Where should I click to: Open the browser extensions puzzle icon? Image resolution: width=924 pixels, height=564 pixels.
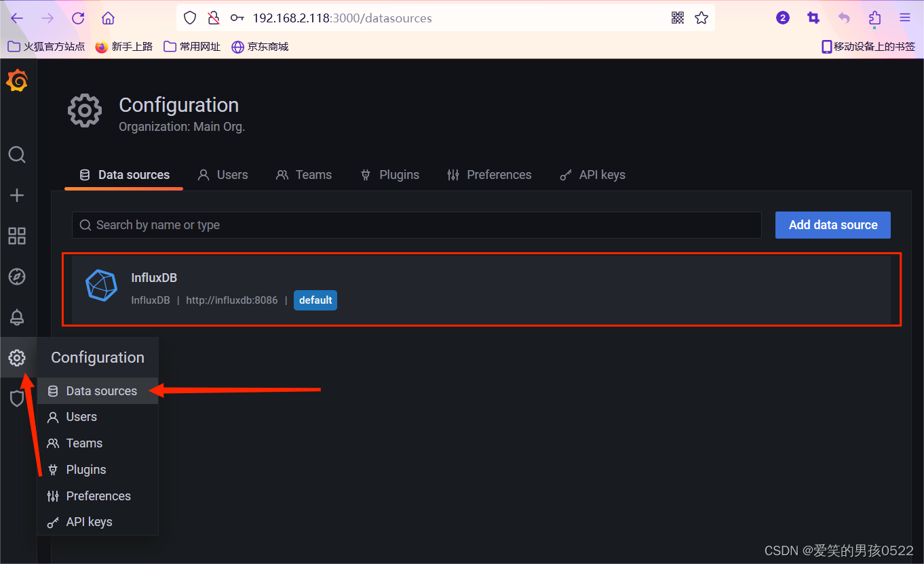pos(874,18)
